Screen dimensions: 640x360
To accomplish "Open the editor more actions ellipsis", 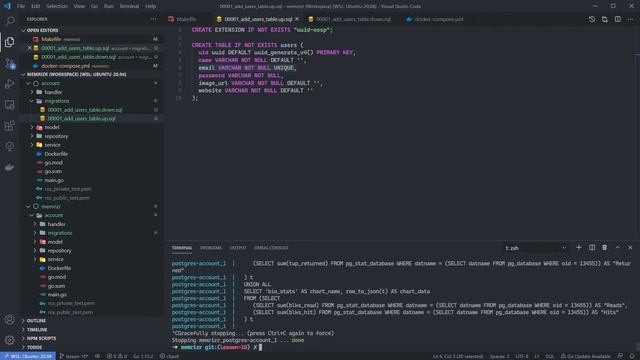I will 631,19.
